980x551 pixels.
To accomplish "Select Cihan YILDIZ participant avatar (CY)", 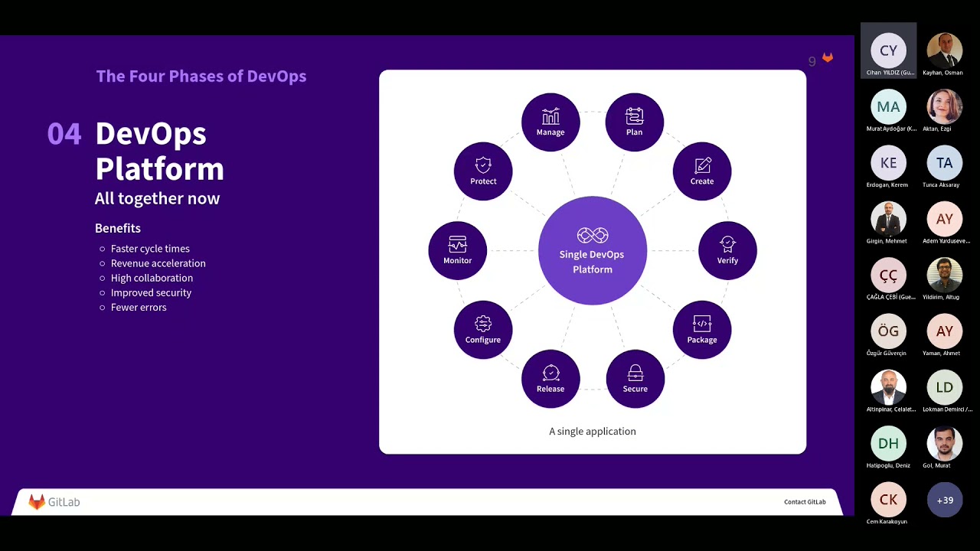I will (x=889, y=51).
